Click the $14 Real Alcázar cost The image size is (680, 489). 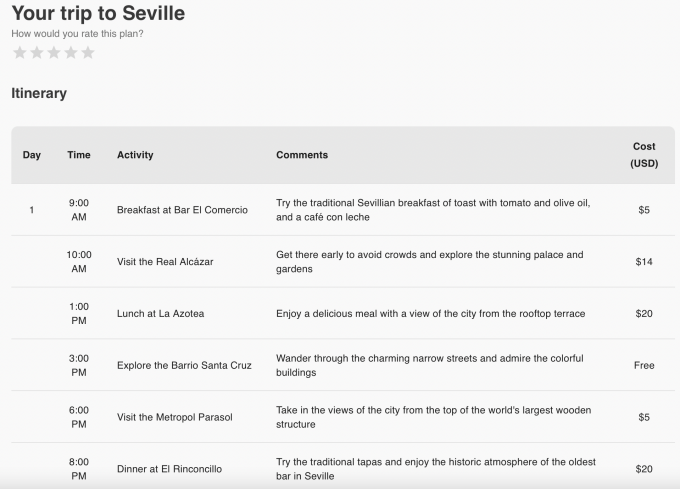point(644,262)
